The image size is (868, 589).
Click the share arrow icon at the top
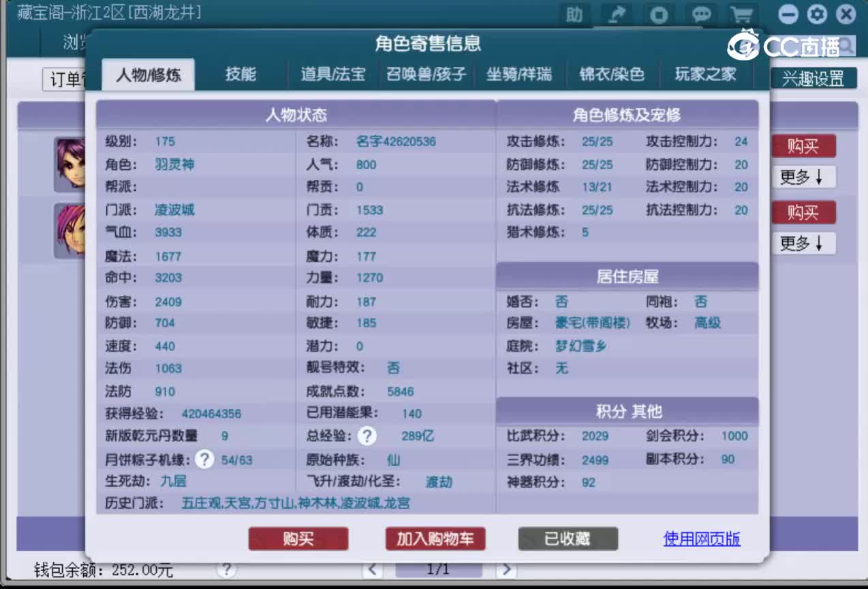616,14
